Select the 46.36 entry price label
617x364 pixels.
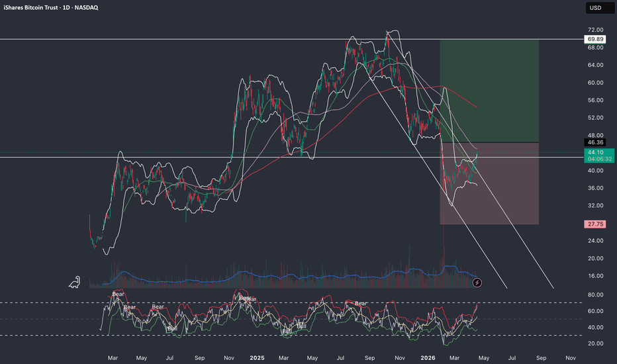coord(594,142)
